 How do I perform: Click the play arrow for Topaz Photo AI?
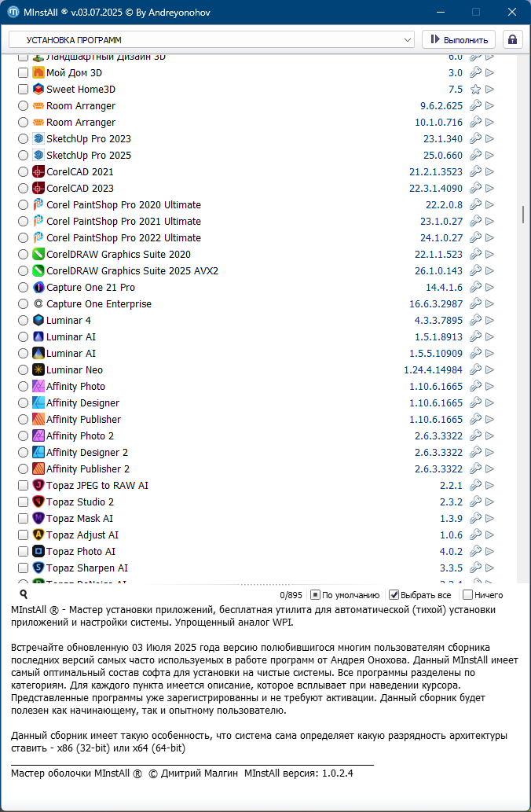(489, 551)
